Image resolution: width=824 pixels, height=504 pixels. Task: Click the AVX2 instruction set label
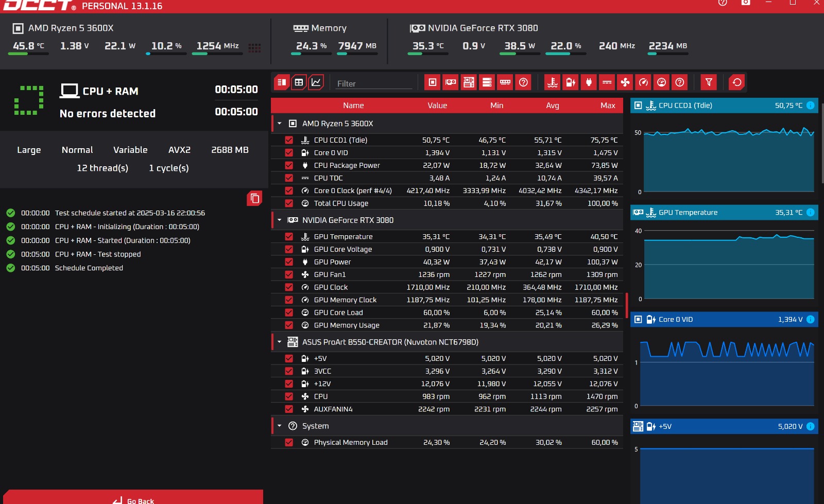point(179,150)
